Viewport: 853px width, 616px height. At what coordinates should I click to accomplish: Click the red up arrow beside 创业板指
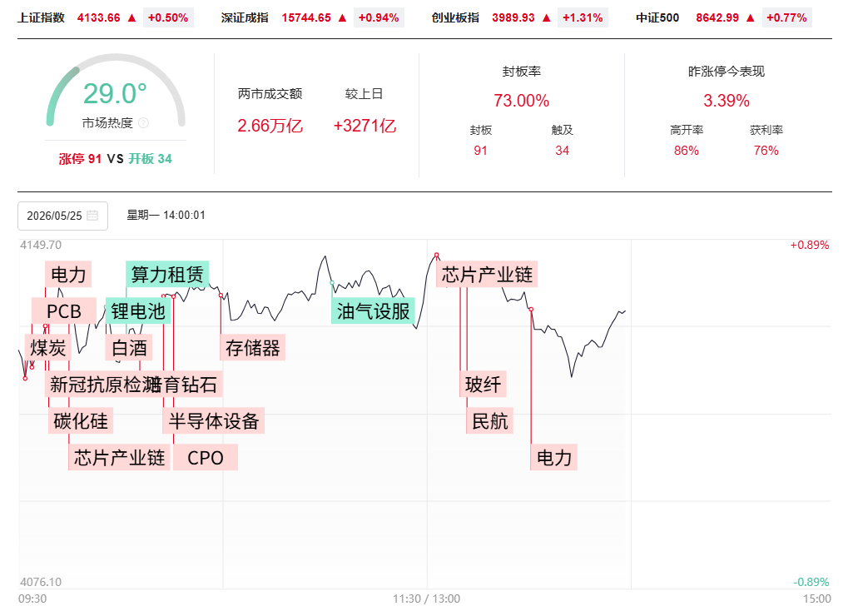point(547,18)
